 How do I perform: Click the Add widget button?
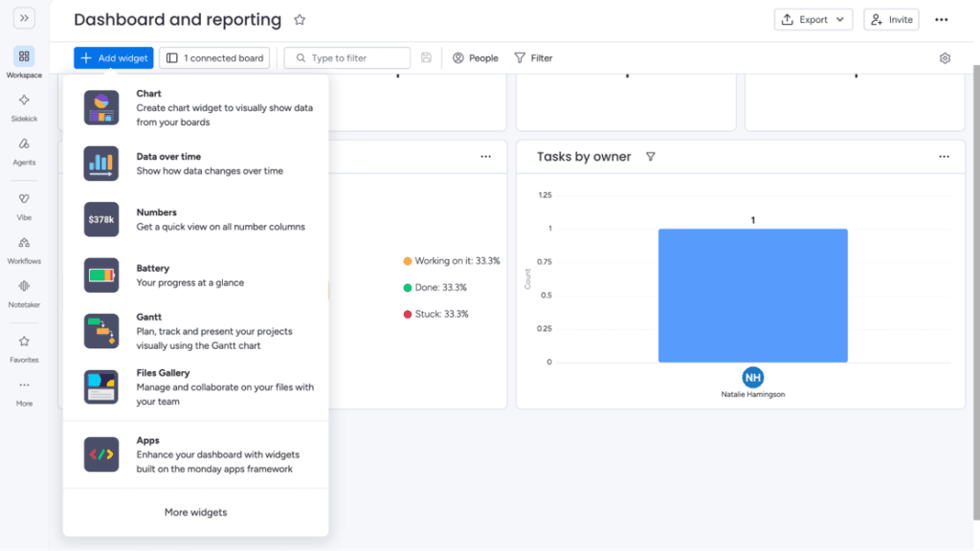(113, 58)
